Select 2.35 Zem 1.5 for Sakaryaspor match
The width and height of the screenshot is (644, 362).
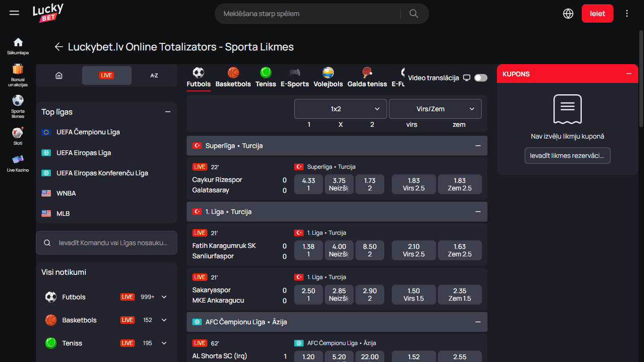pyautogui.click(x=460, y=295)
